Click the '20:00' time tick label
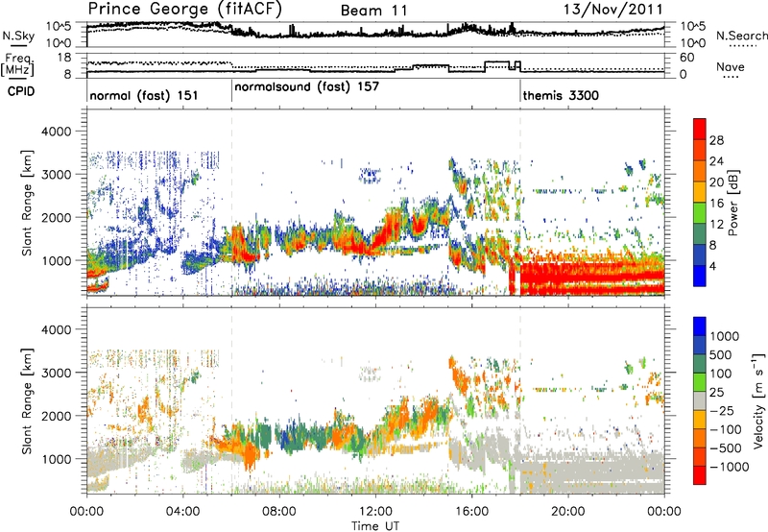Screen dimensions: 768x532 pyautogui.click(x=568, y=512)
